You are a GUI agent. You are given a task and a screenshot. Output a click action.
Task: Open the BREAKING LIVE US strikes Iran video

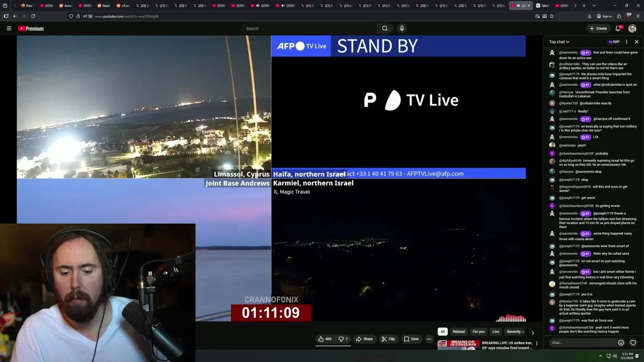tap(507, 345)
